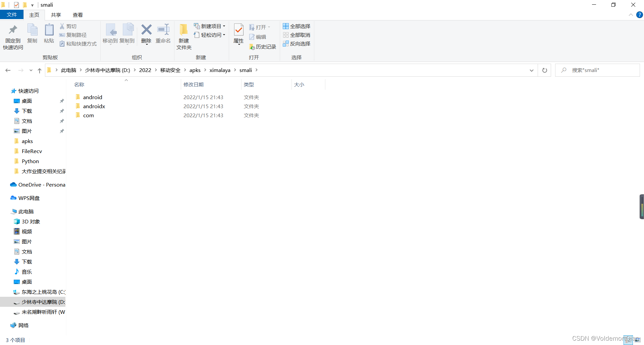Screen dimensions: 644x345
Task: Click the Rename (重命名) icon
Action: [x=163, y=29]
